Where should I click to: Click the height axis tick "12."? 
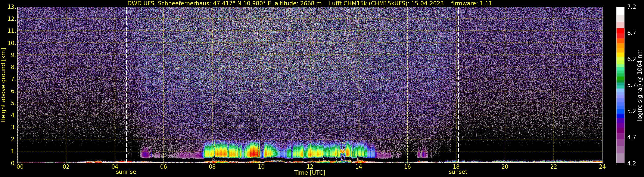[x=12, y=19]
